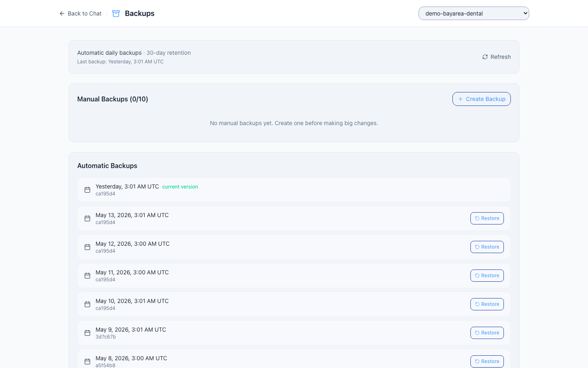
Task: Click the Create Backup button
Action: 481,99
